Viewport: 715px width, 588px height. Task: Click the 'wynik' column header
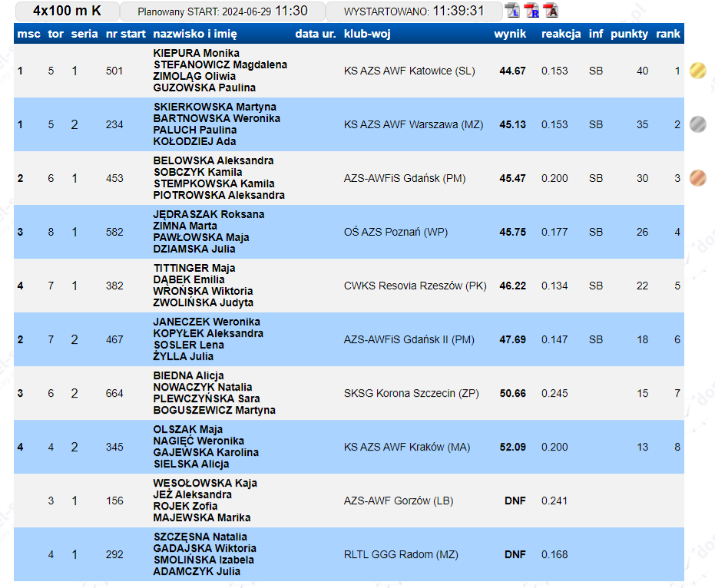[x=510, y=34]
